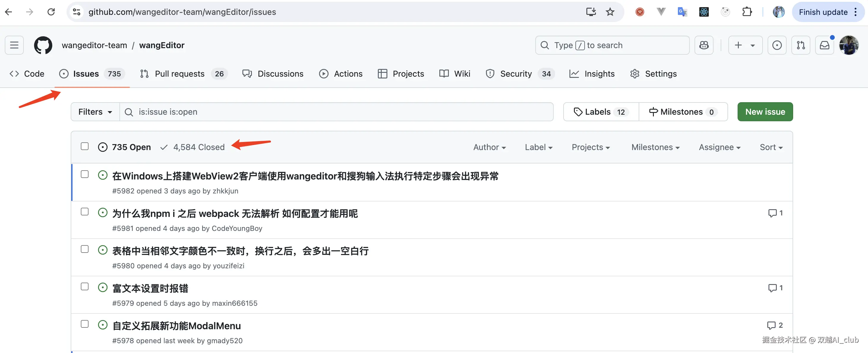Click the search magnifier in issue filter

(129, 112)
